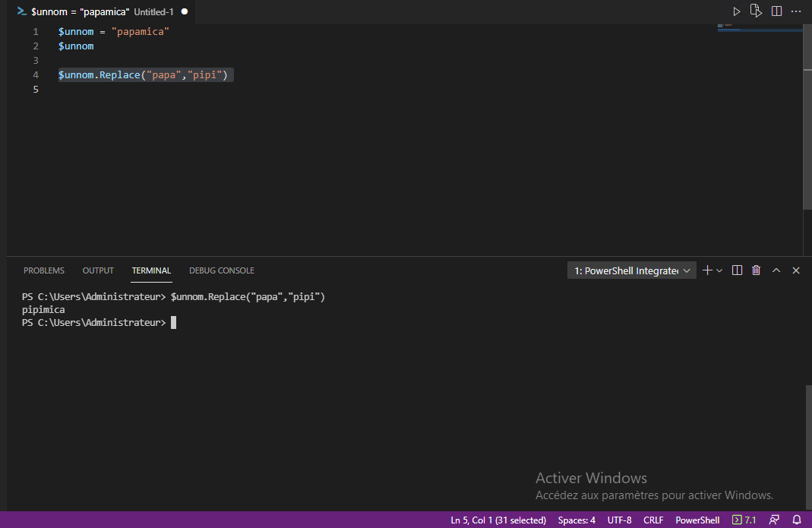Close the terminal panel with the X

point(795,270)
